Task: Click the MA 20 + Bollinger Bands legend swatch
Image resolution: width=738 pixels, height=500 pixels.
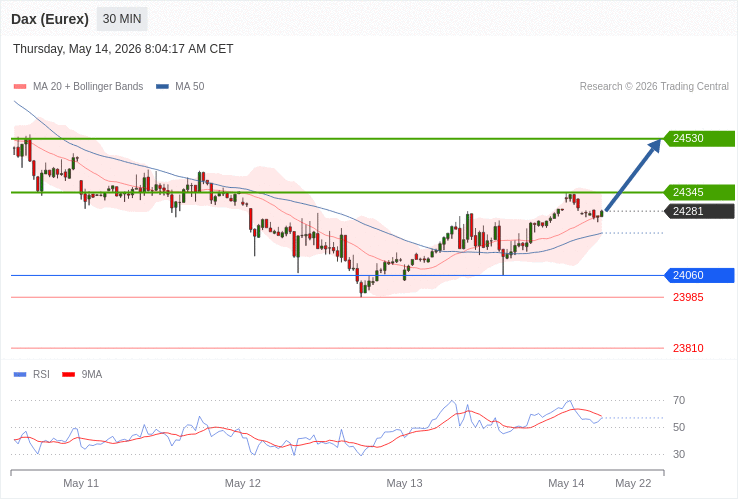Action: [x=20, y=87]
